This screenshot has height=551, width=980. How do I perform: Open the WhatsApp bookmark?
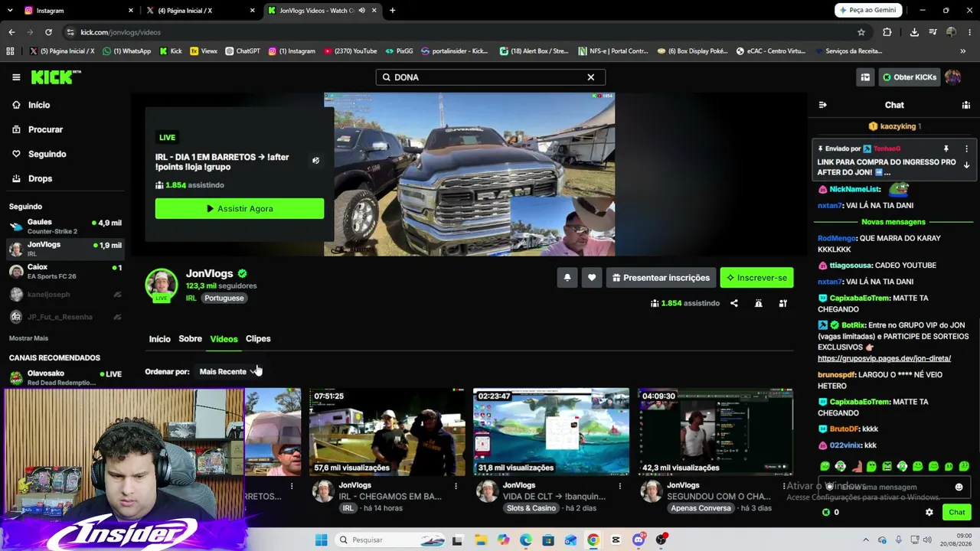(127, 51)
